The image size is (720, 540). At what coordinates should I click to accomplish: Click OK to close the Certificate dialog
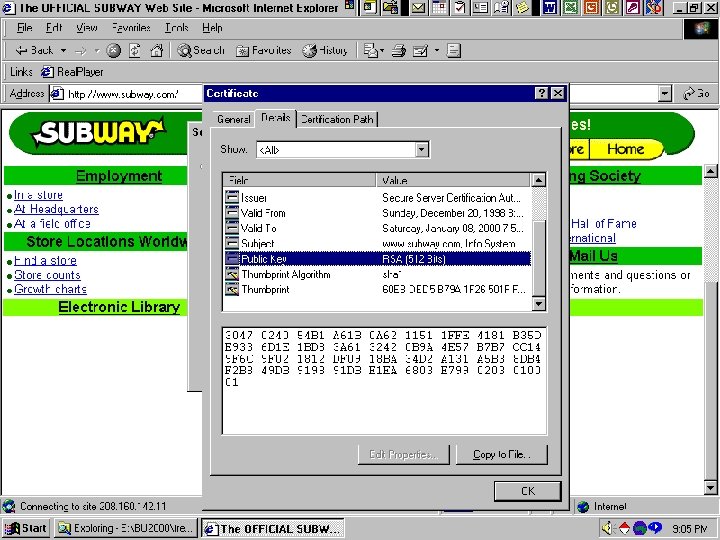pos(528,491)
